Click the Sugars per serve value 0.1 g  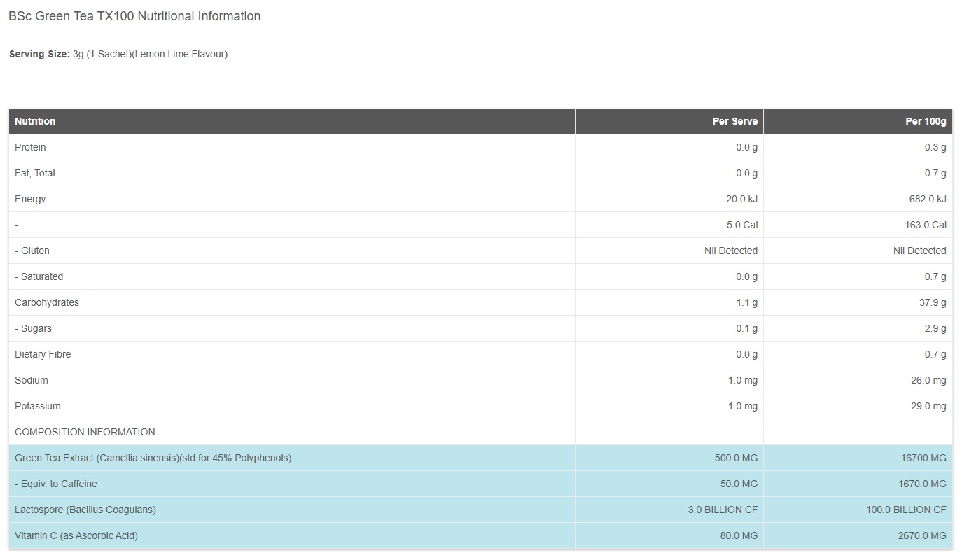pos(746,328)
